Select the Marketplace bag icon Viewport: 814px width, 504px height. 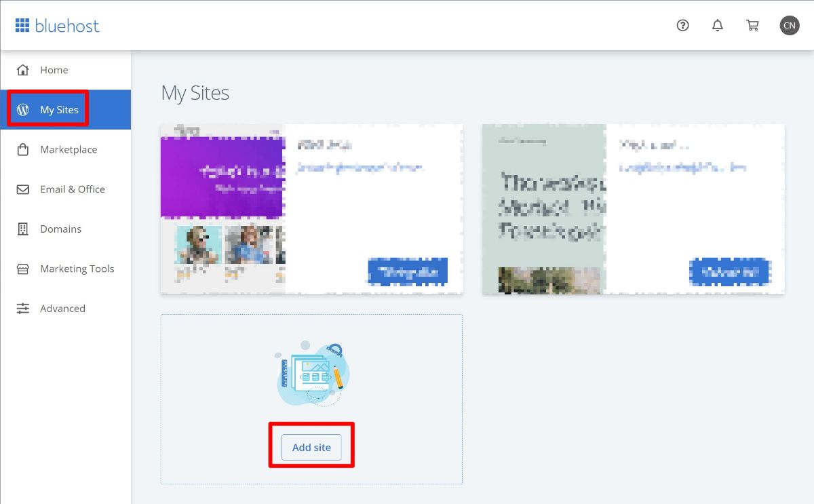pyautogui.click(x=23, y=149)
